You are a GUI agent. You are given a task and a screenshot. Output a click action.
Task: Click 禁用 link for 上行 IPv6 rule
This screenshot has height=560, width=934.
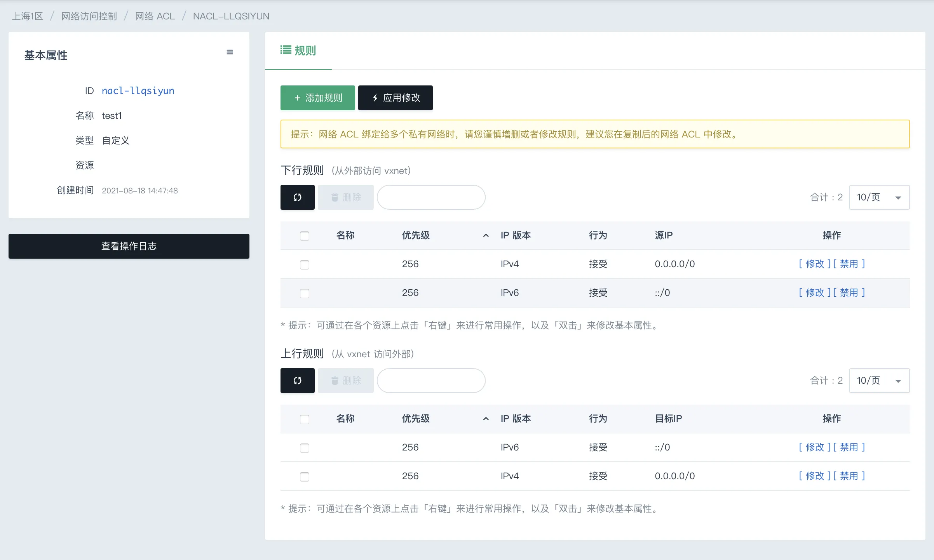pos(849,447)
